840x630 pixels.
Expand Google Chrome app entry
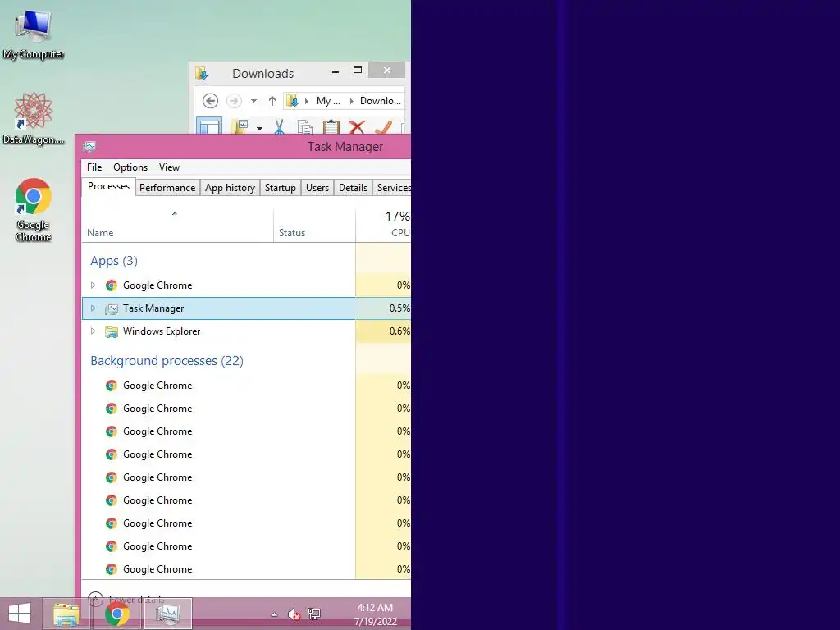94,285
